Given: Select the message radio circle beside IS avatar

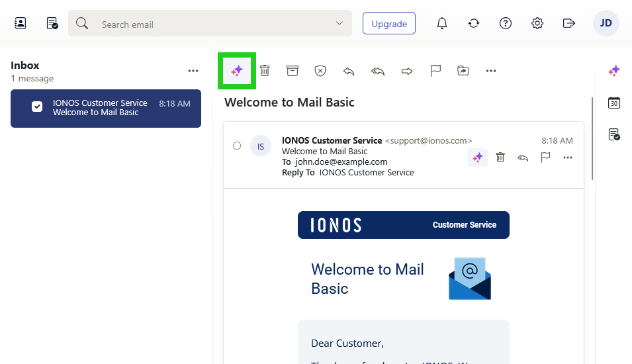Looking at the screenshot, I should pyautogui.click(x=237, y=146).
